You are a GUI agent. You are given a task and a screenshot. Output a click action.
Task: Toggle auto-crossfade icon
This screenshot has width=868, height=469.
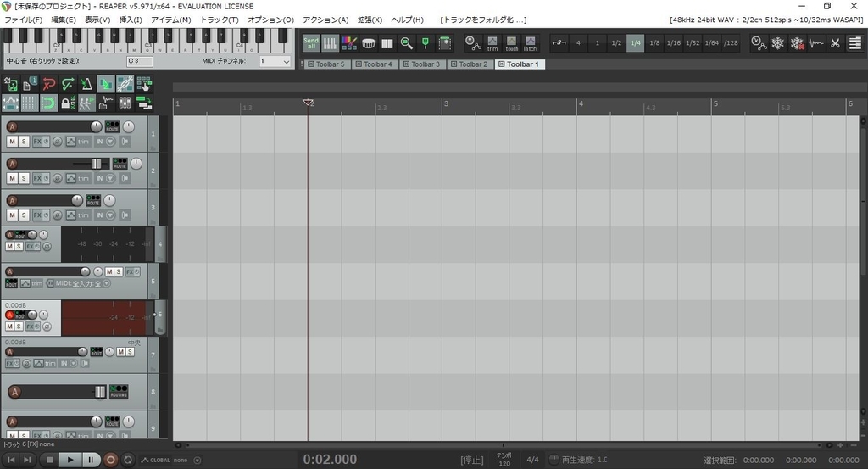(x=105, y=84)
